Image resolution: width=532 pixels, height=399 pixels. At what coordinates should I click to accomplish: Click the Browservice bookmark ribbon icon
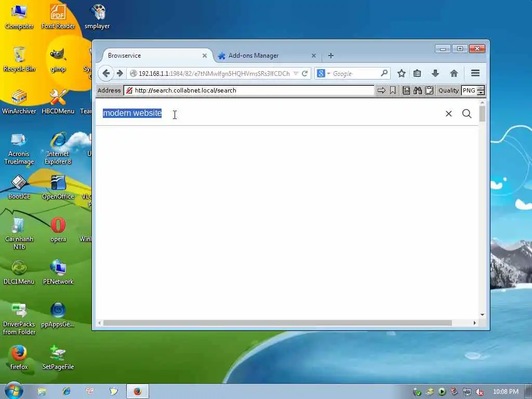[x=393, y=90]
